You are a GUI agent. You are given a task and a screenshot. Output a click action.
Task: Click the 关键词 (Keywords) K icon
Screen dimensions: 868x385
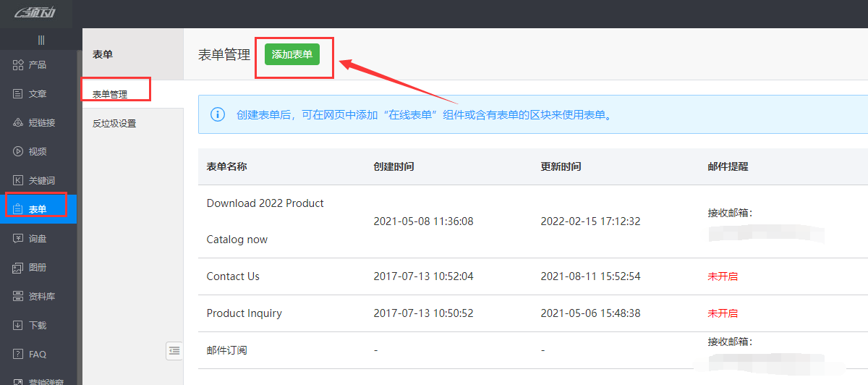[19, 181]
